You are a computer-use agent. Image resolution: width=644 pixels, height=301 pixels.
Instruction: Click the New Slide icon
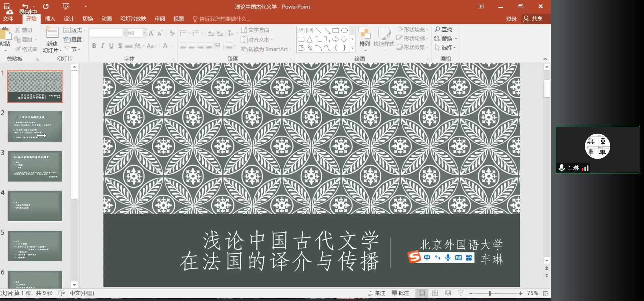coord(52,33)
